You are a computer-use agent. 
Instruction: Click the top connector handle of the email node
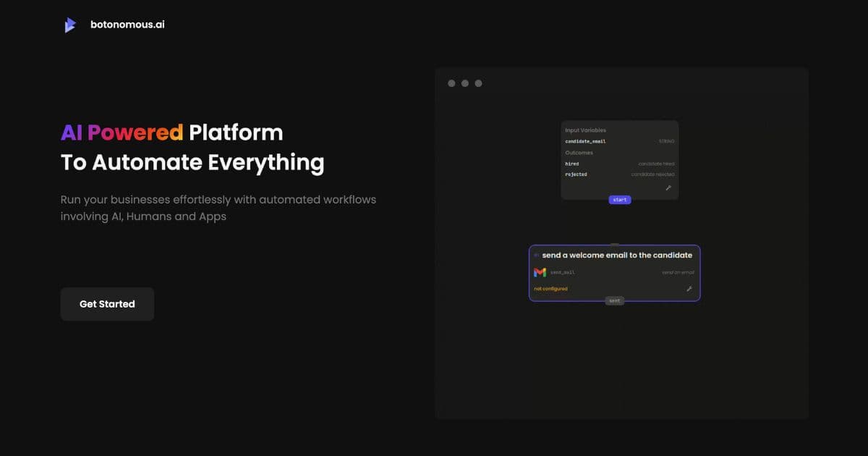pos(615,245)
